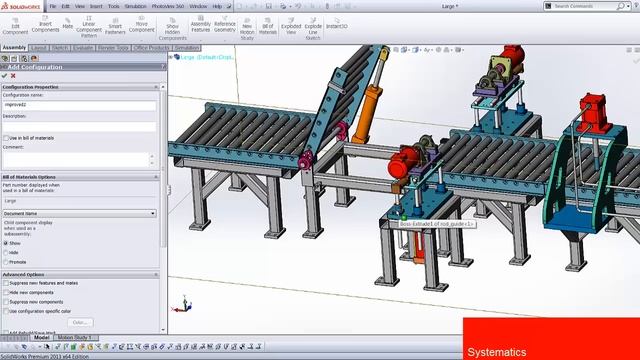
Task: Enable Instant3D
Action: click(337, 24)
